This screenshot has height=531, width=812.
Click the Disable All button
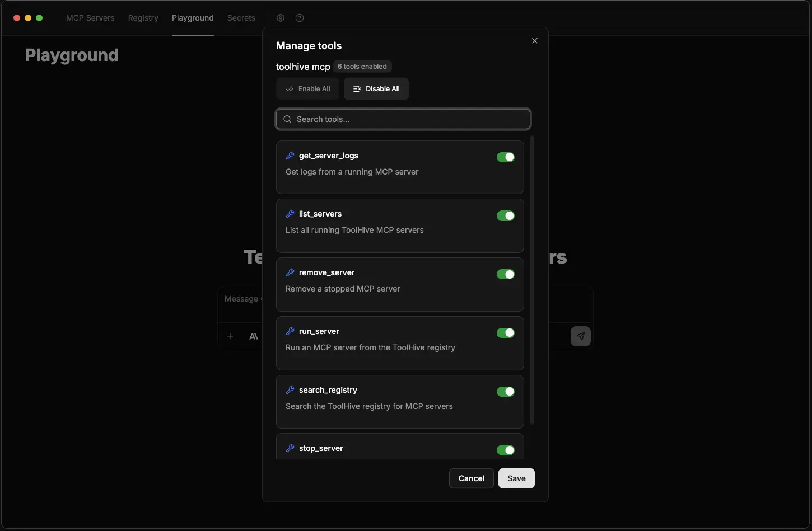(x=376, y=88)
